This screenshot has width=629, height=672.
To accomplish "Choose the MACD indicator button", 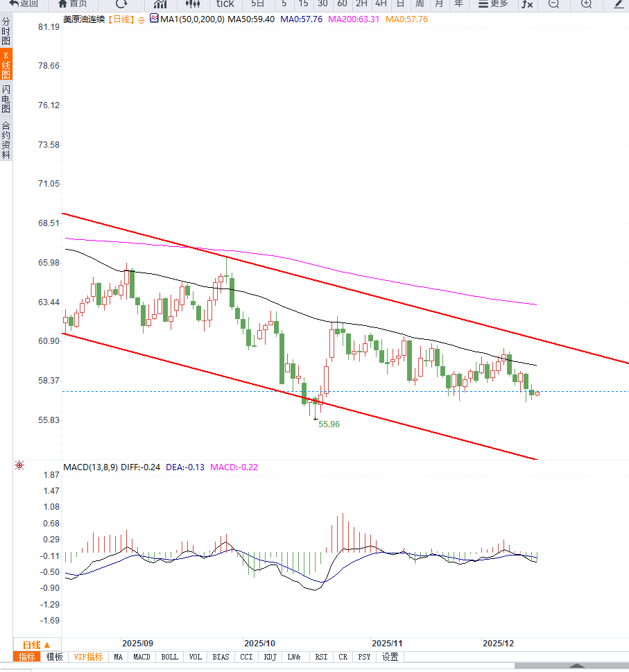I will 141,657.
